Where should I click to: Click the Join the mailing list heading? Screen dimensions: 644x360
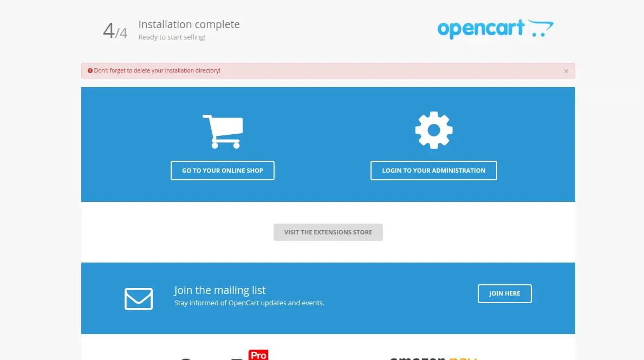click(x=220, y=290)
